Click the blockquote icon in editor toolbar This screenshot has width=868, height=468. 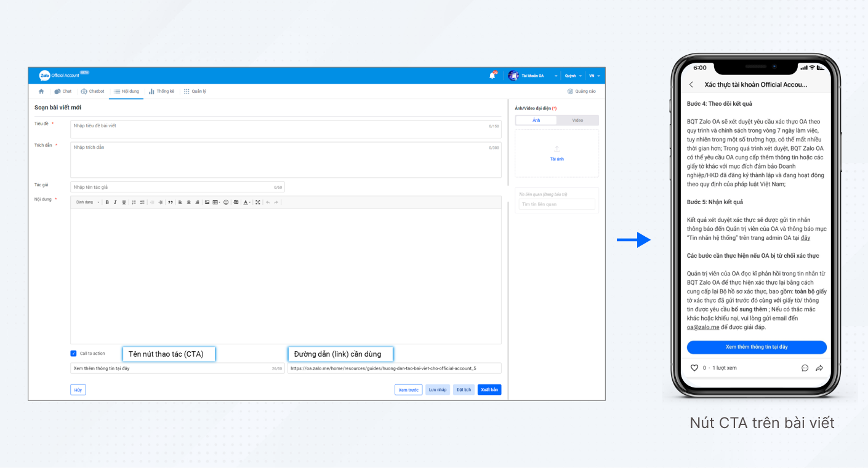(171, 202)
